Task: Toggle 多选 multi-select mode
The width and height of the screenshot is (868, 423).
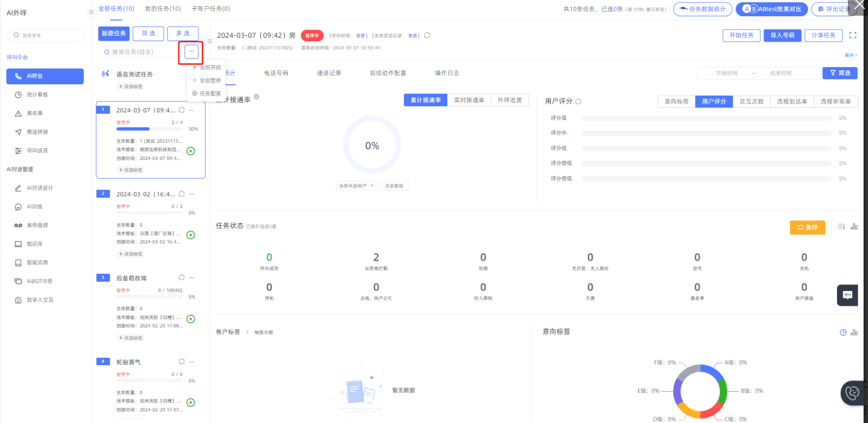Action: pos(183,33)
